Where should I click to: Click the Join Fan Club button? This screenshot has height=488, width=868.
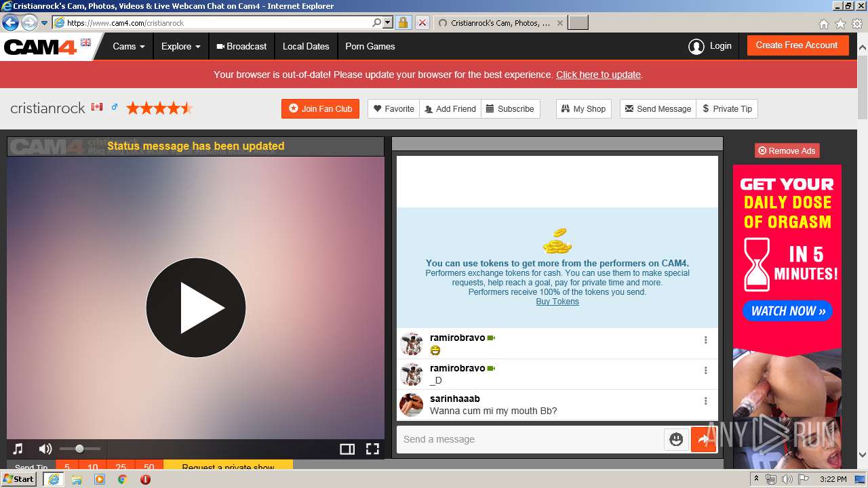click(x=320, y=108)
